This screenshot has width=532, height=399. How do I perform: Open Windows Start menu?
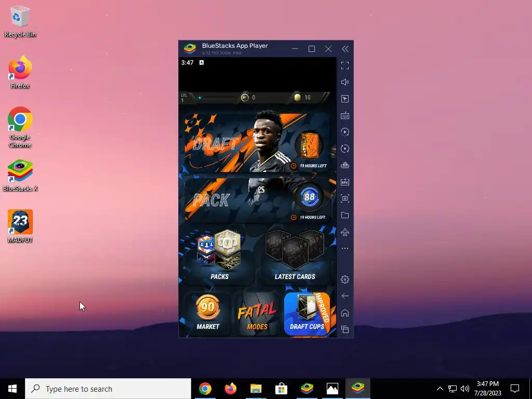click(x=12, y=389)
